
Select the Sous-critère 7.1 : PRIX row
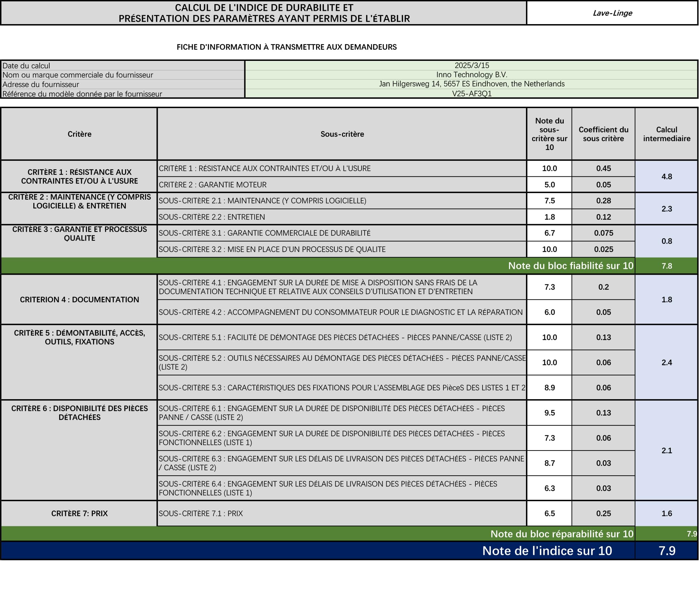342,513
